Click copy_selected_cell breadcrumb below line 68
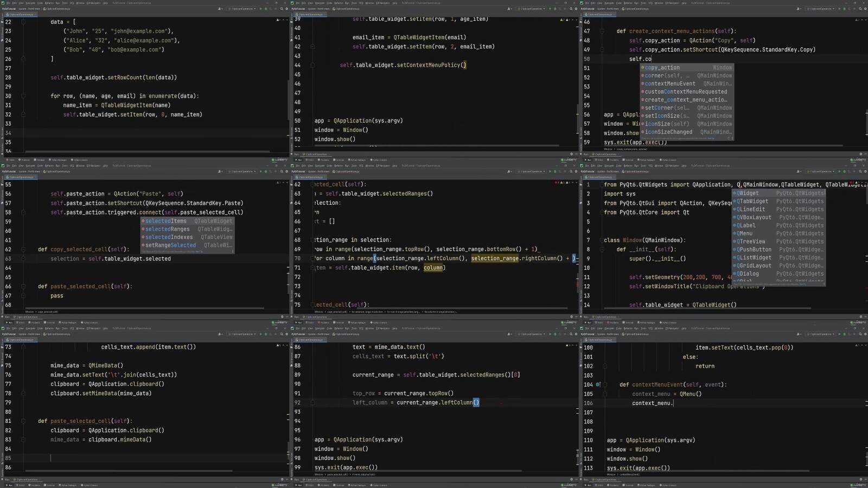The width and height of the screenshot is (868, 488). coord(49,312)
